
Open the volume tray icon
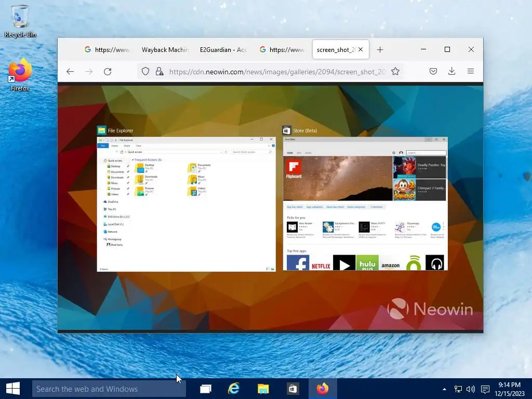coord(471,389)
